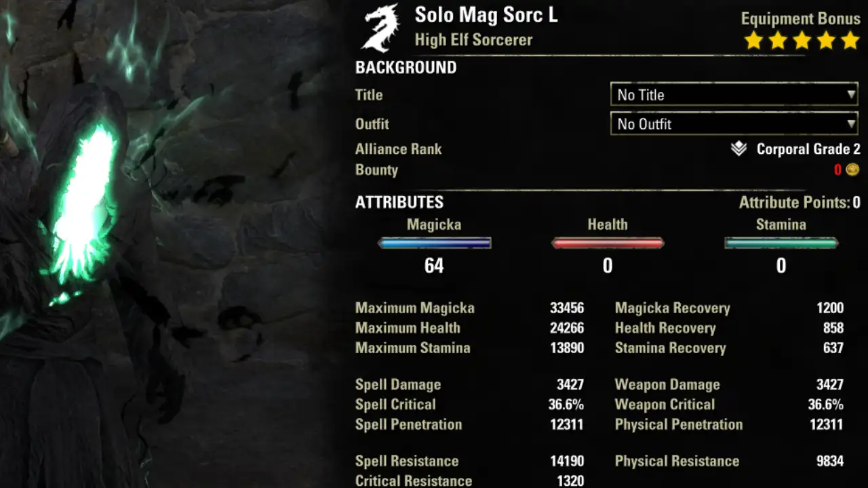This screenshot has width=868, height=488.
Task: Click the second Equipment Bonus star
Action: 778,41
